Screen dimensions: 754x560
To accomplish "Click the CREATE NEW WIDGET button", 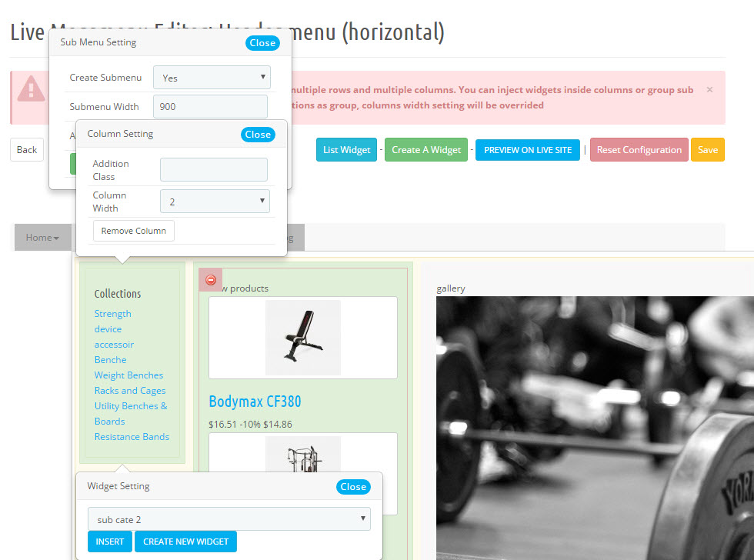I will point(185,542).
